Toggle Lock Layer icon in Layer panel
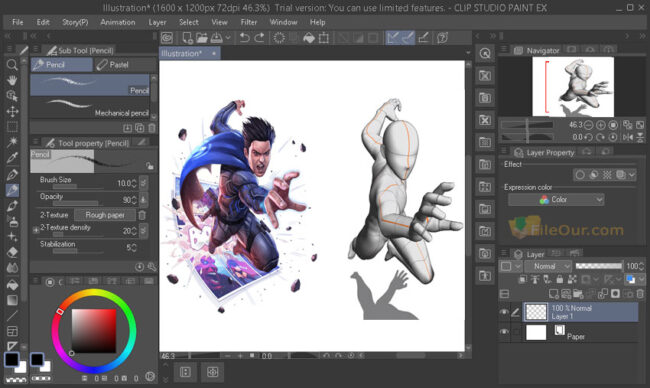The width and height of the screenshot is (650, 388). pyautogui.click(x=559, y=279)
